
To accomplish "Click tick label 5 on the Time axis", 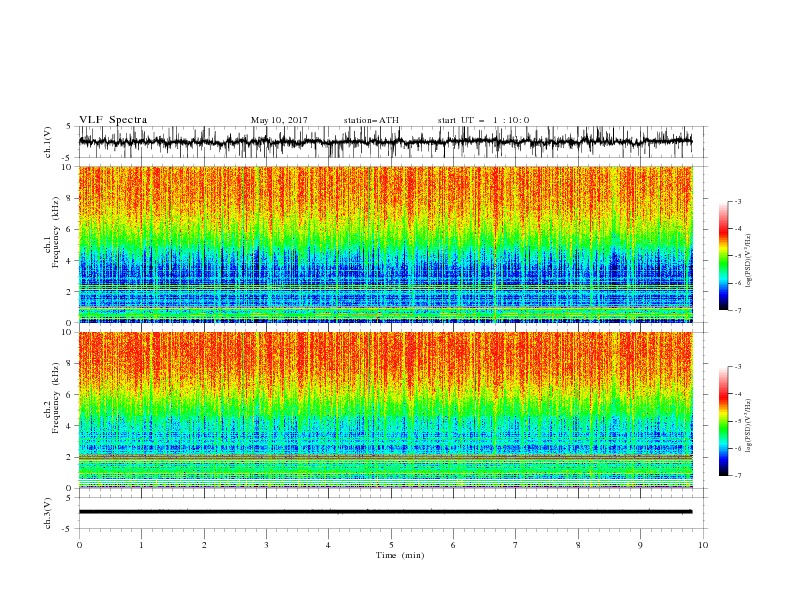I will (391, 545).
